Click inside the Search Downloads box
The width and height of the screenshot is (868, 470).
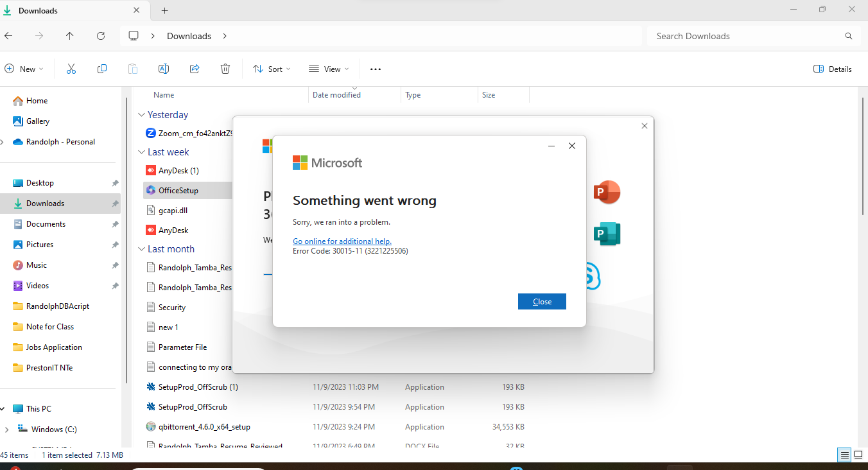coord(693,36)
